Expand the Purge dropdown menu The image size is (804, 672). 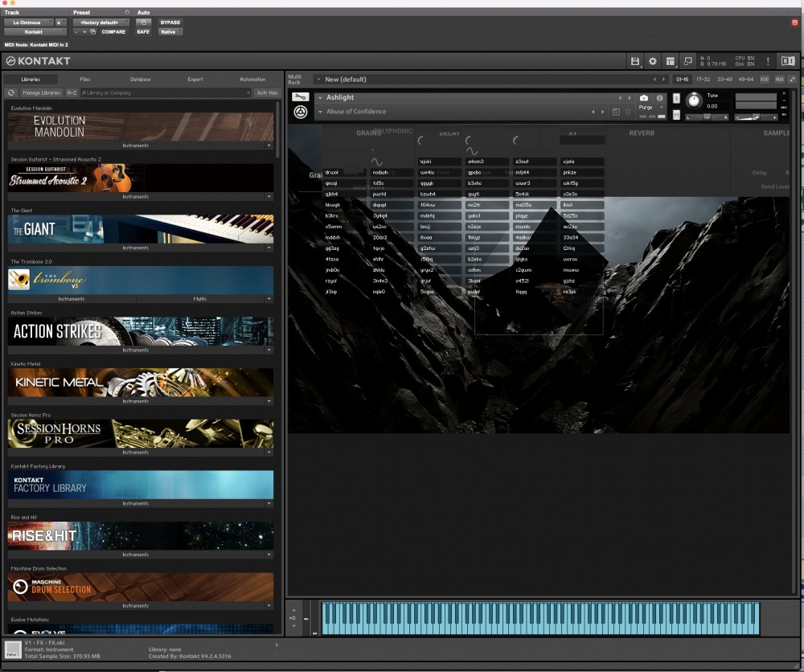(650, 107)
